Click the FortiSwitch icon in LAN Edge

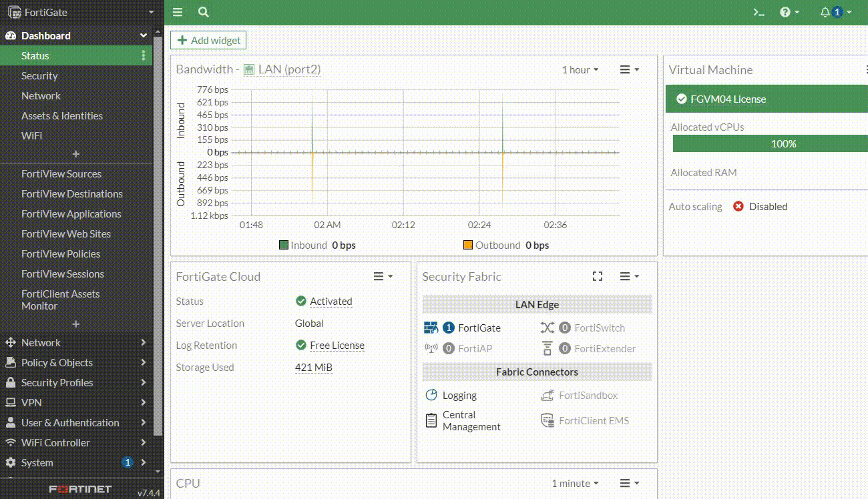548,328
